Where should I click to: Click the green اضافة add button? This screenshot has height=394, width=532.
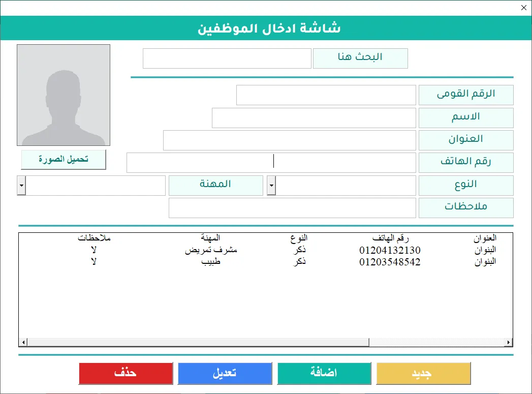324,373
